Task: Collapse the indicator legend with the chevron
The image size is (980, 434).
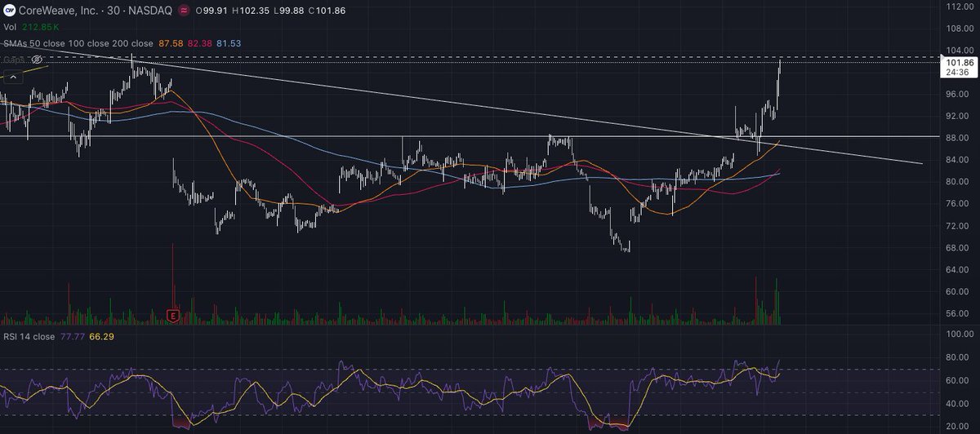Action: [12, 77]
